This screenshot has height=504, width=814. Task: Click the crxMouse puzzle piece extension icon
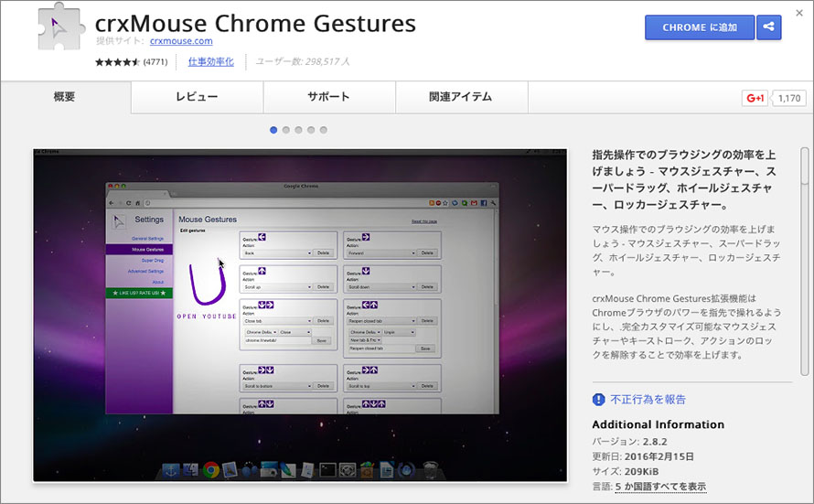[x=61, y=27]
